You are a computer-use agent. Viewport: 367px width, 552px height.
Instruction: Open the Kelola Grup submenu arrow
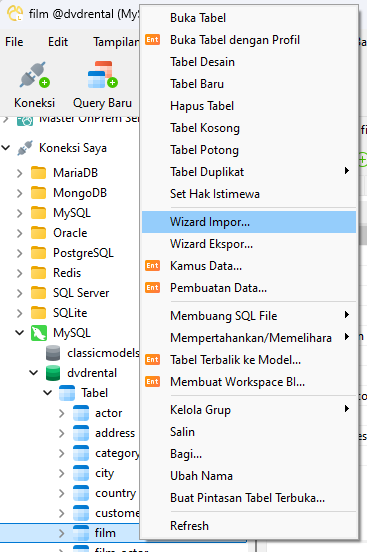click(347, 409)
